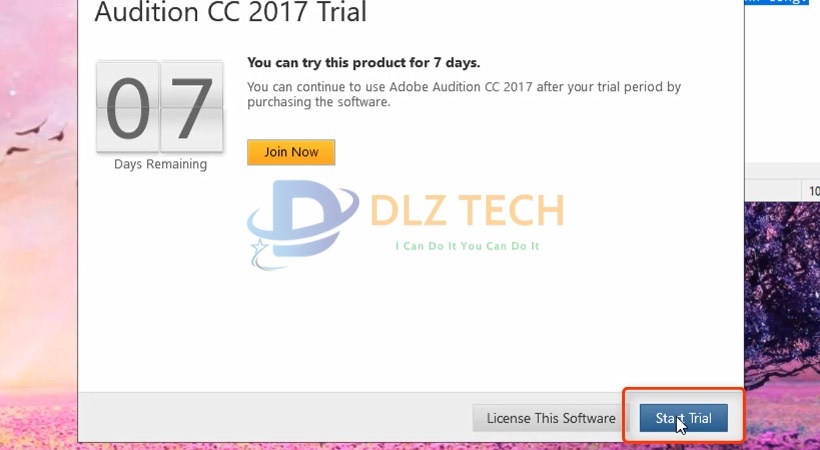Click the empty white area below logo
Image resolution: width=820 pixels, height=450 pixels.
[411, 330]
